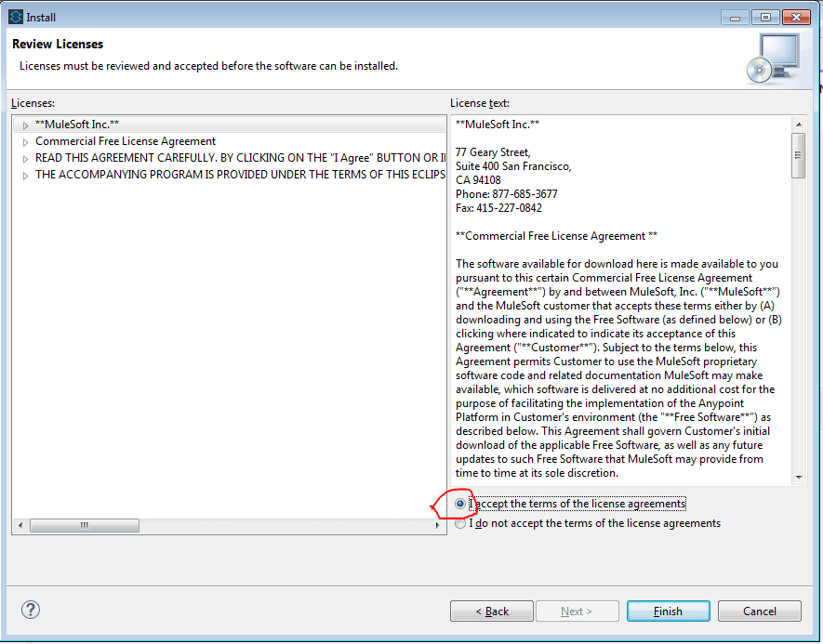The height and width of the screenshot is (644, 823).
Task: Minimize the Install dialog
Action: [735, 18]
